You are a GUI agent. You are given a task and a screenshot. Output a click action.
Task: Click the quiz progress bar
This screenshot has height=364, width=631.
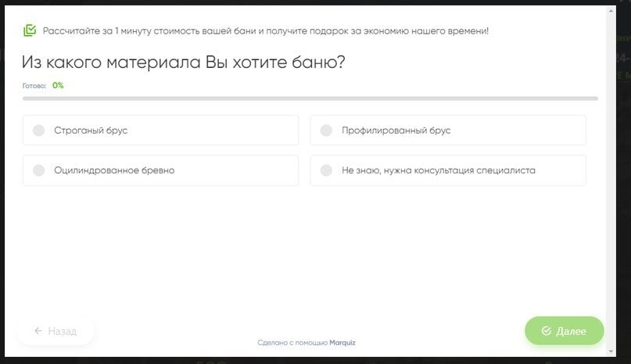pyautogui.click(x=310, y=98)
